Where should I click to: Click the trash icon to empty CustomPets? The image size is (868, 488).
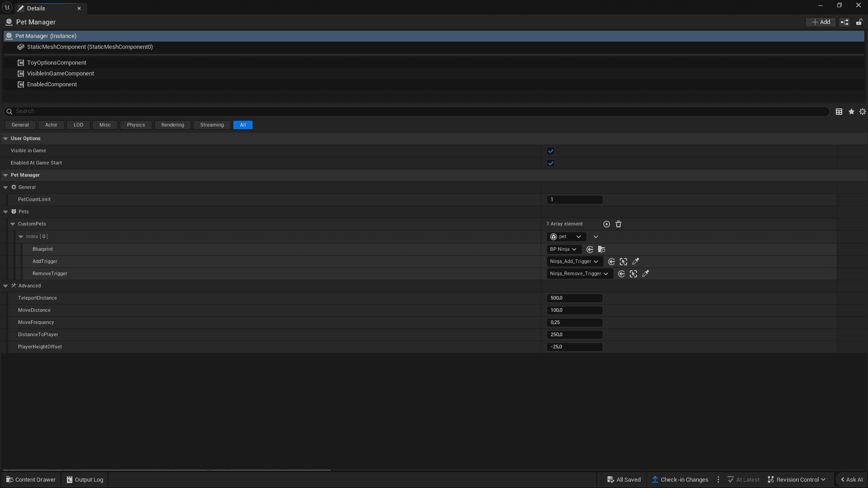point(618,224)
